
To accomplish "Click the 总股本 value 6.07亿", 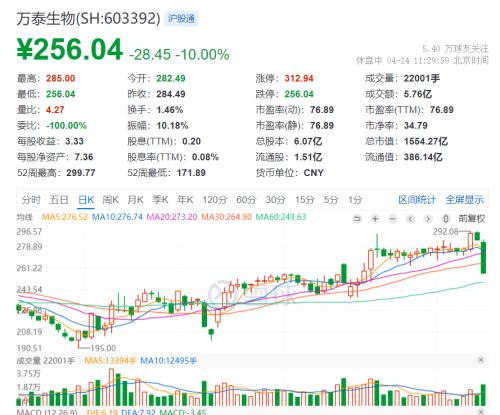I will (308, 141).
